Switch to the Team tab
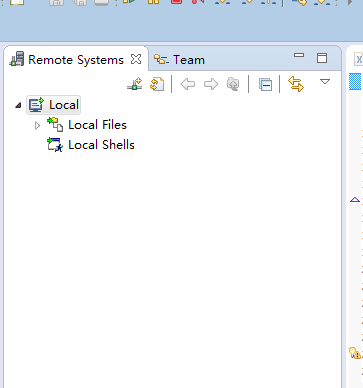The height and width of the screenshot is (388, 363). pos(179,60)
